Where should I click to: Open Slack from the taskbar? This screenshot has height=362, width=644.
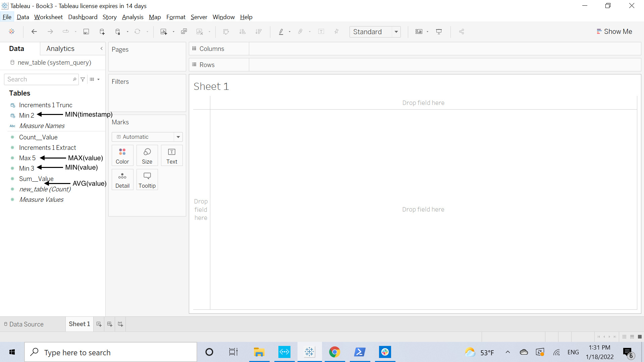pos(385,352)
